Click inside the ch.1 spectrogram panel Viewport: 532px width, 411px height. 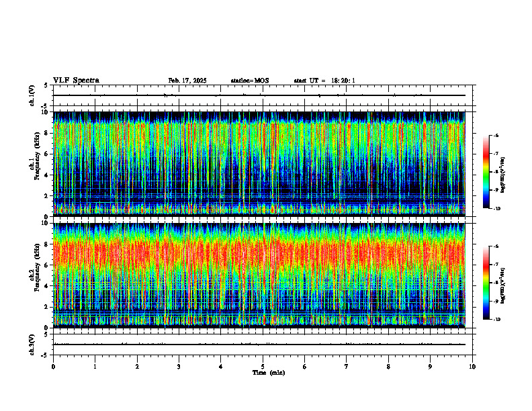coord(259,164)
